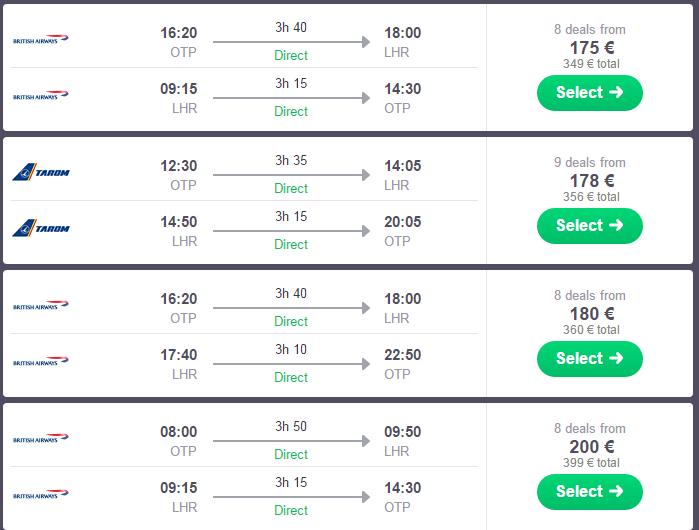Click British Airways logo on 175 € outbound flight
Image resolution: width=699 pixels, height=530 pixels.
[41, 39]
